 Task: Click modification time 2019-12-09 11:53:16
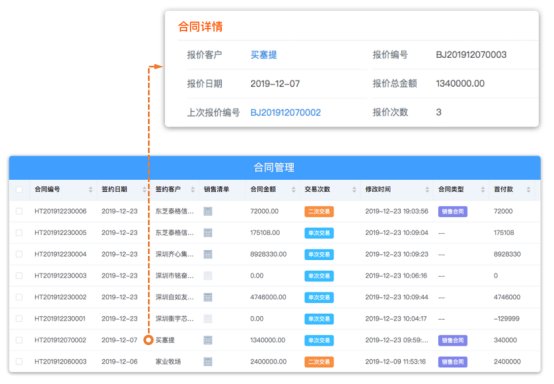pos(396,362)
